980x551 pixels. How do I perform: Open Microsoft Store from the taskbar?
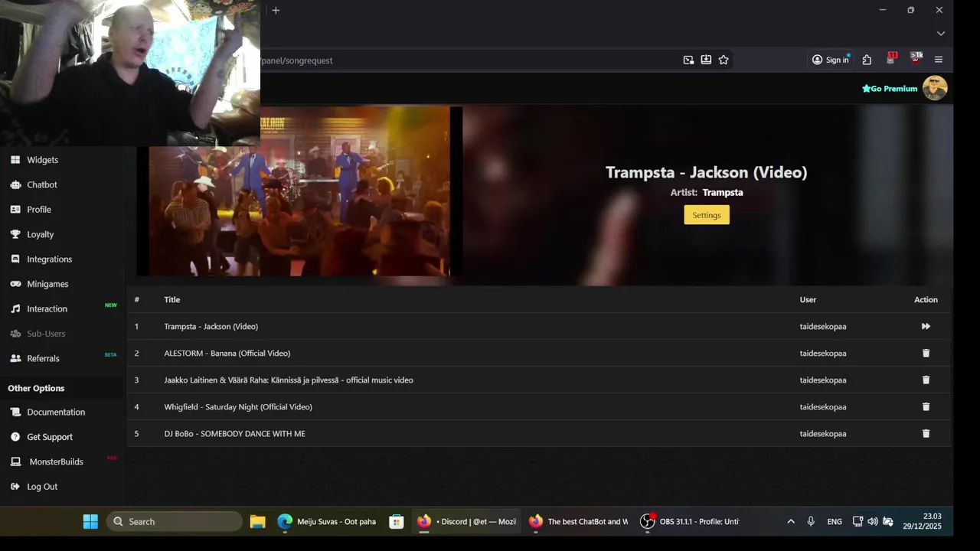point(396,521)
